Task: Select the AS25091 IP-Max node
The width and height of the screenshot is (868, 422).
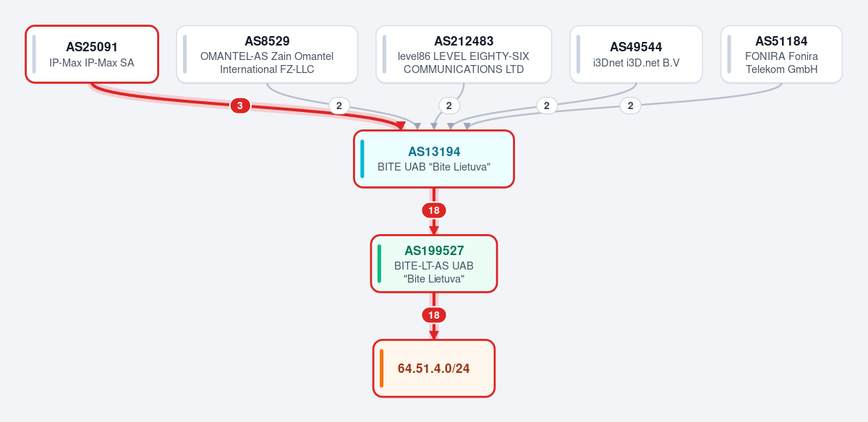Action: 92,54
